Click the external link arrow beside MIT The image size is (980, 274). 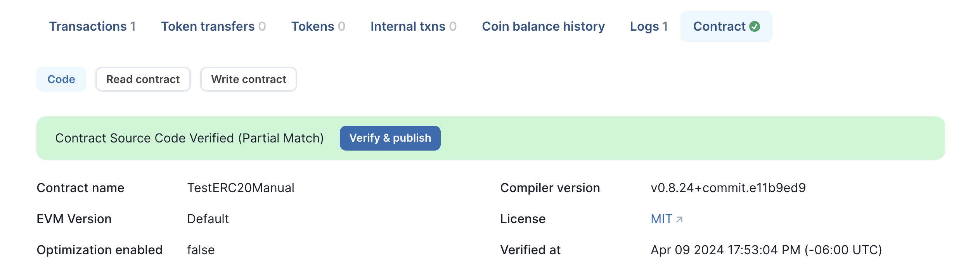679,220
